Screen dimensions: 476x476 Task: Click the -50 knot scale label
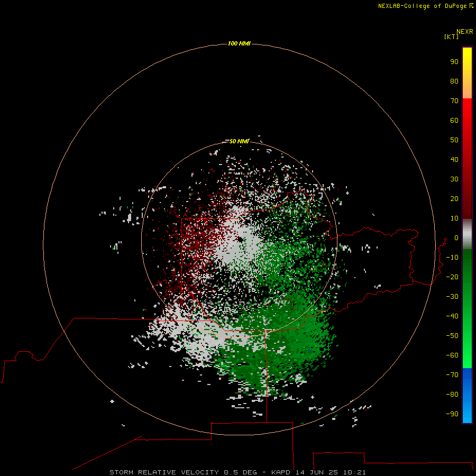pos(452,335)
